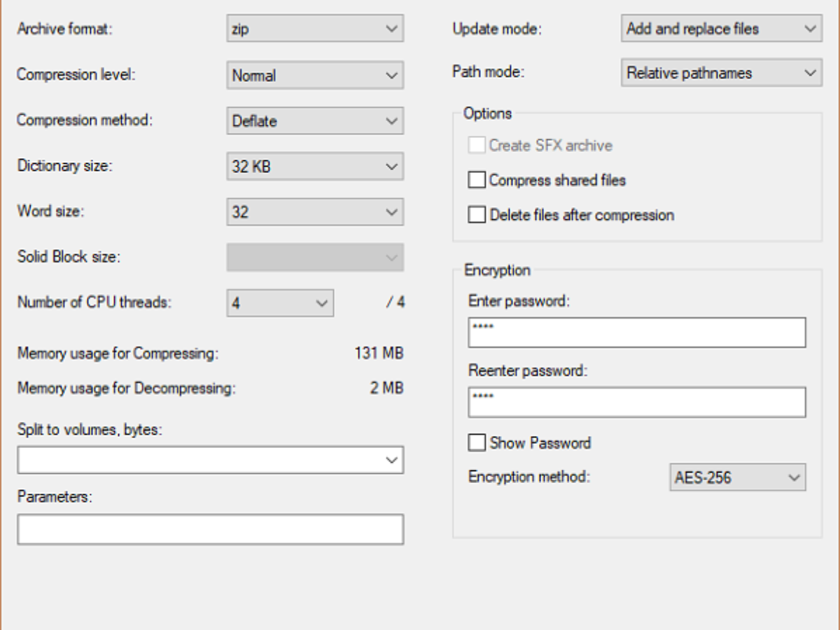Click the Reenter password field
Image resolution: width=840 pixels, height=630 pixels.
click(637, 402)
